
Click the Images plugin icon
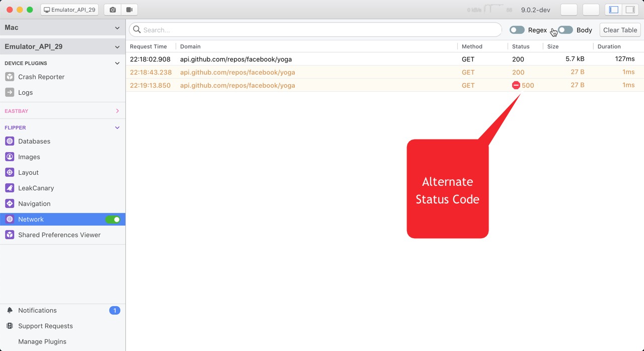coord(10,157)
